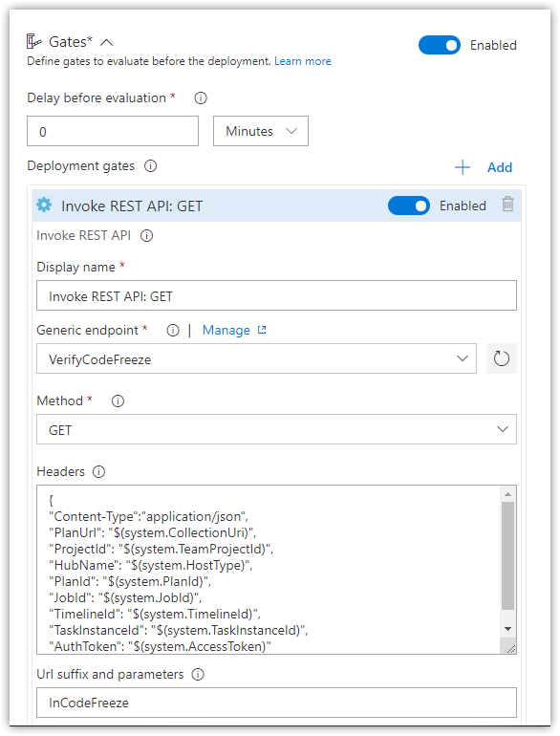Show info icon next to Invoke REST API
560x736 pixels.
147,236
